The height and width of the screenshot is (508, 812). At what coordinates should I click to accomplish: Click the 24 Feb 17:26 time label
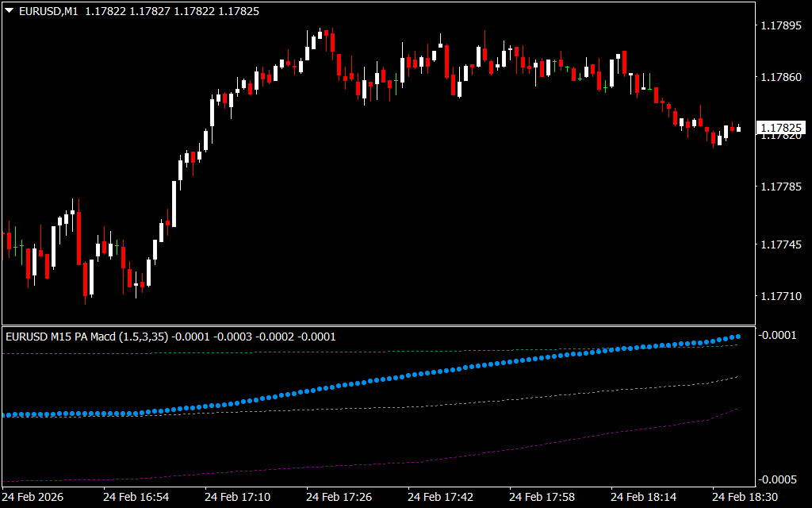point(339,497)
